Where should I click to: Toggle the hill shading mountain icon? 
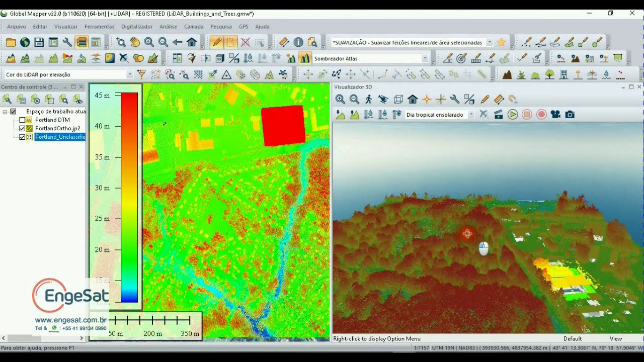pos(305,58)
